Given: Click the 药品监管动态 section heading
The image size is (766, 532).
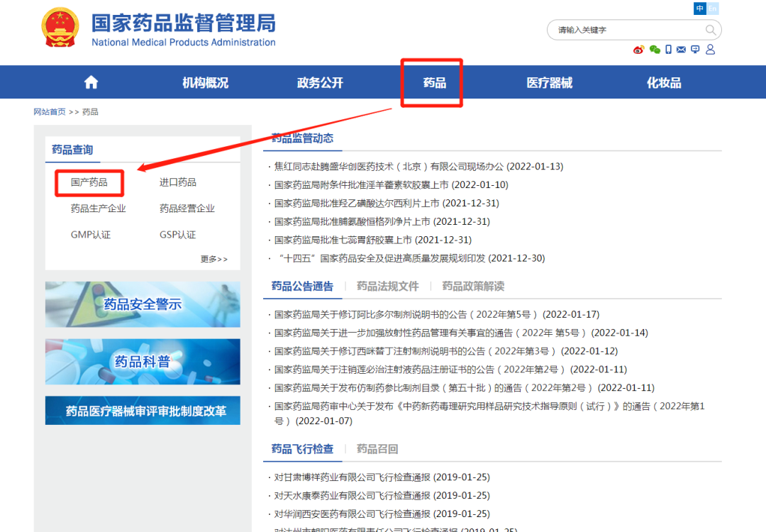Looking at the screenshot, I should click(x=302, y=138).
